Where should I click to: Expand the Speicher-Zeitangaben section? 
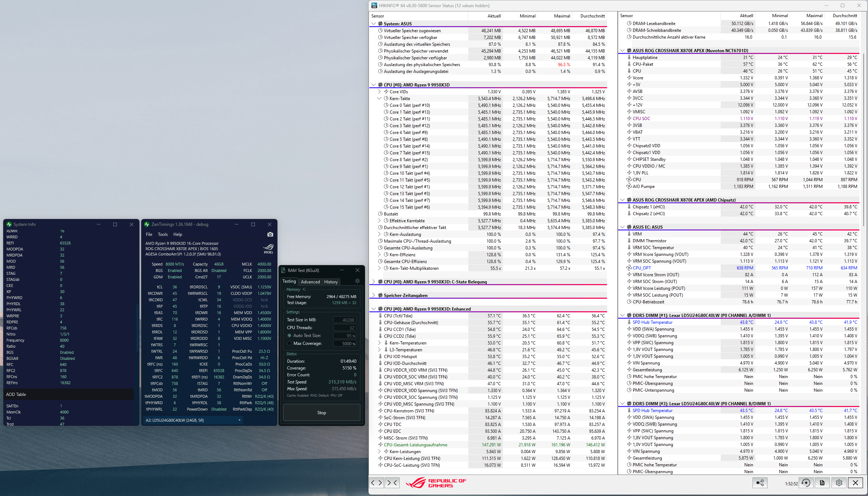click(x=374, y=296)
